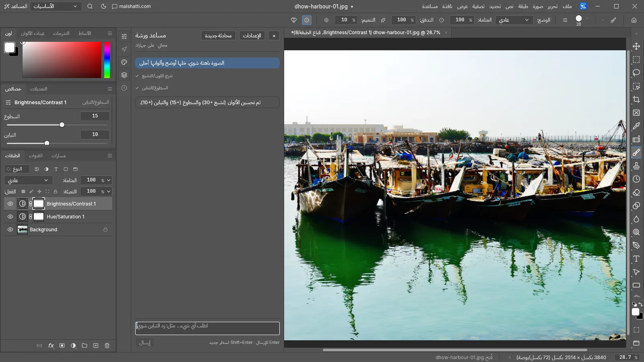Viewport: 644px width, 362px height.
Task: Open layer effects fx menu
Action: coord(51,346)
